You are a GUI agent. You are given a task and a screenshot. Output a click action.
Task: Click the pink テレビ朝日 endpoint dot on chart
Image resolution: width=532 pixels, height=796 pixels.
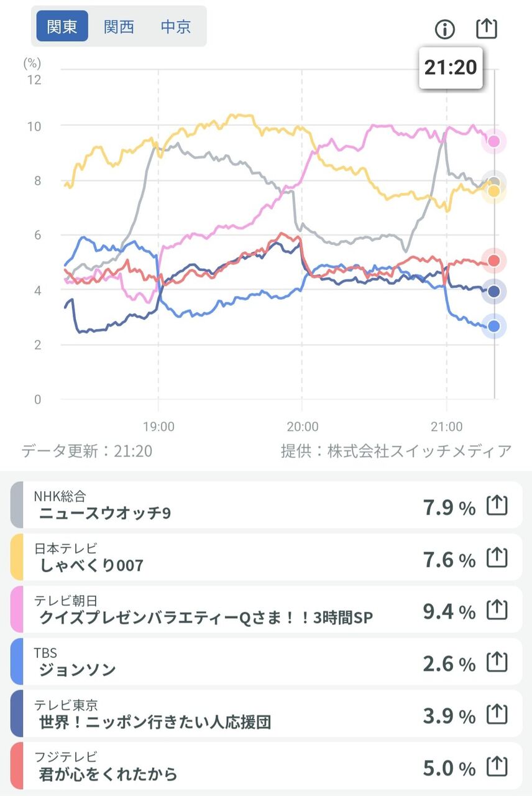(494, 141)
